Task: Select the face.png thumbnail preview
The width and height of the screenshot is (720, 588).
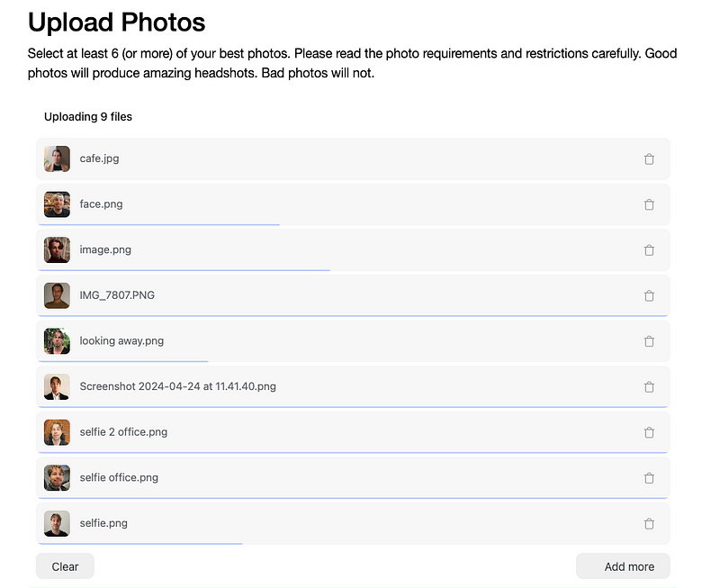Action: [57, 204]
